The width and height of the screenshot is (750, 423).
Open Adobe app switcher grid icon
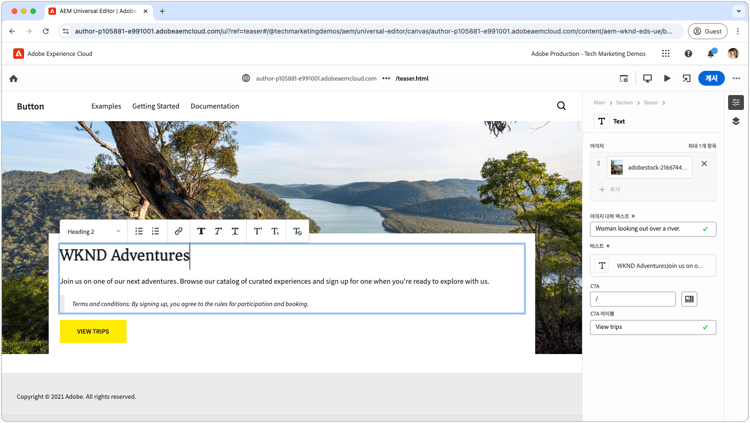665,54
